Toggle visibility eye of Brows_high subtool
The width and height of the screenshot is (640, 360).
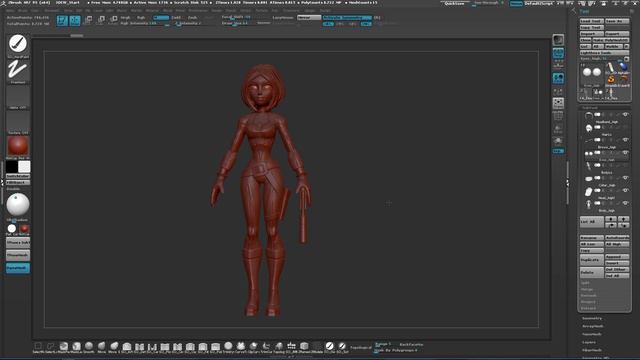point(625,140)
